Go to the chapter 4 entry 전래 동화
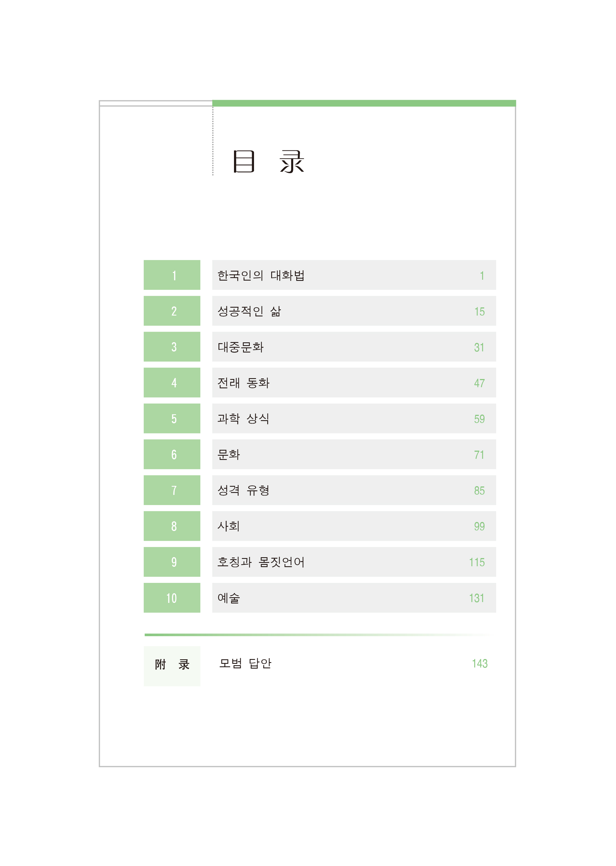This screenshot has width=616, height=866. click(243, 383)
